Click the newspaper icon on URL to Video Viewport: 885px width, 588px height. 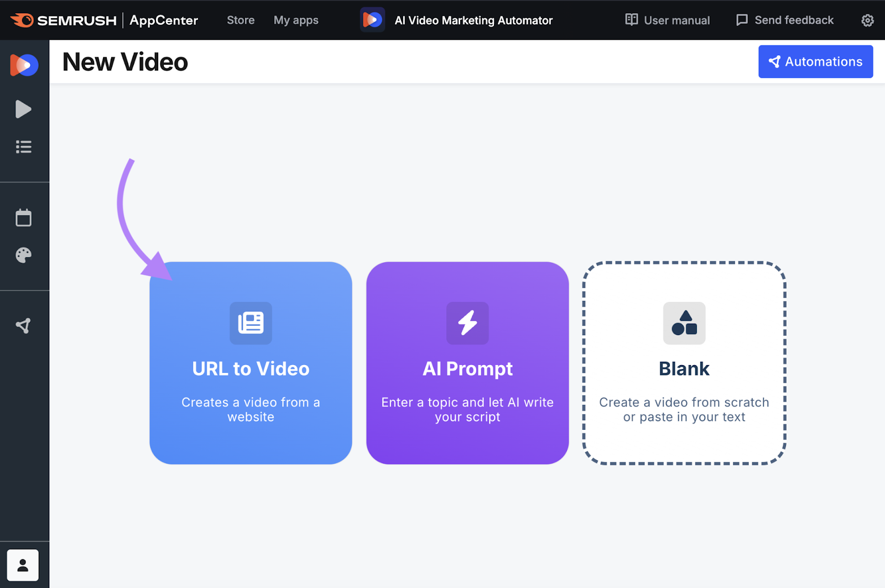coord(251,323)
